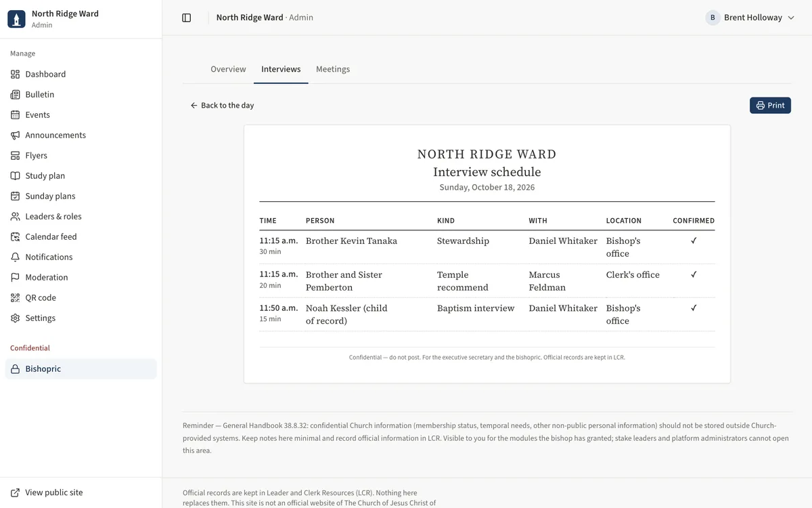Open Dashboard from the sidebar
Image resolution: width=812 pixels, height=508 pixels.
click(x=81, y=75)
